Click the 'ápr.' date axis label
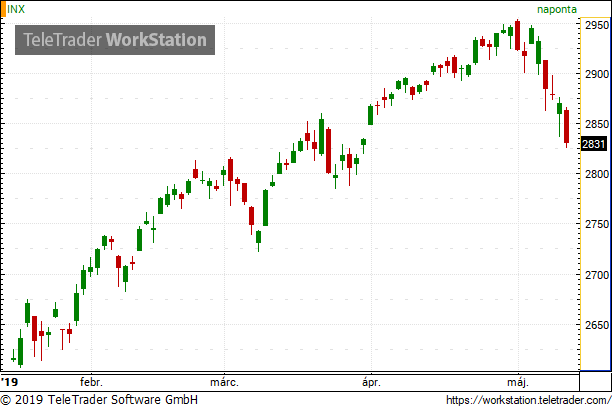The height and width of the screenshot is (409, 612). tap(371, 382)
